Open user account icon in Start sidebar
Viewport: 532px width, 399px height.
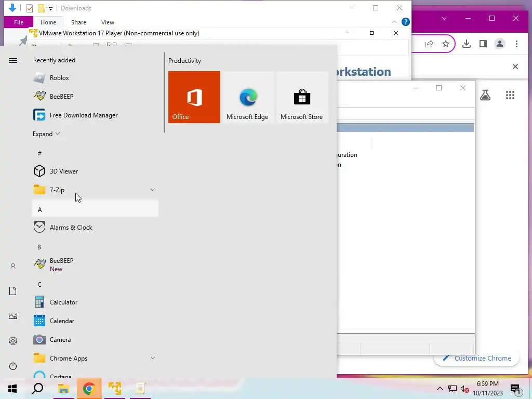point(13,266)
